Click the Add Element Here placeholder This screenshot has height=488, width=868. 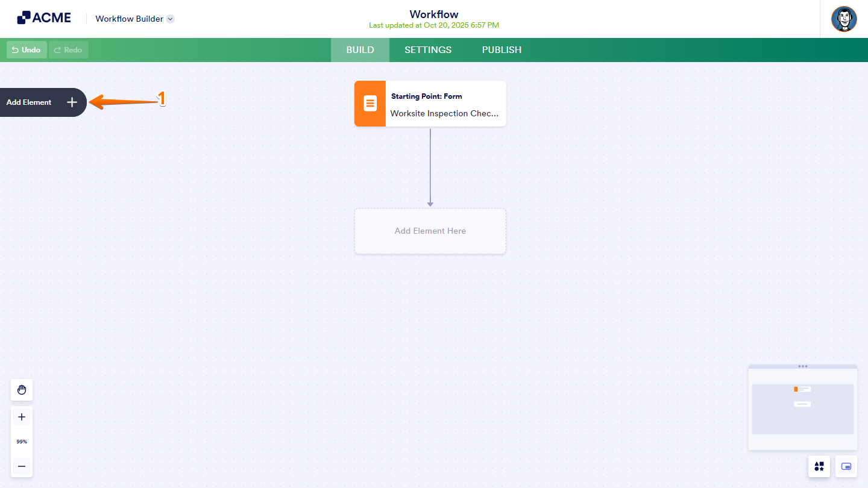pyautogui.click(x=430, y=231)
